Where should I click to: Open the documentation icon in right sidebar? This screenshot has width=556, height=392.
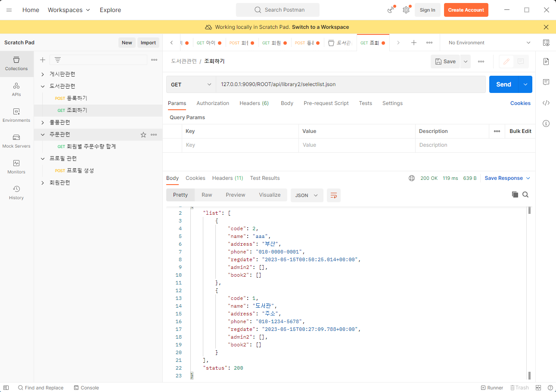pyautogui.click(x=546, y=62)
